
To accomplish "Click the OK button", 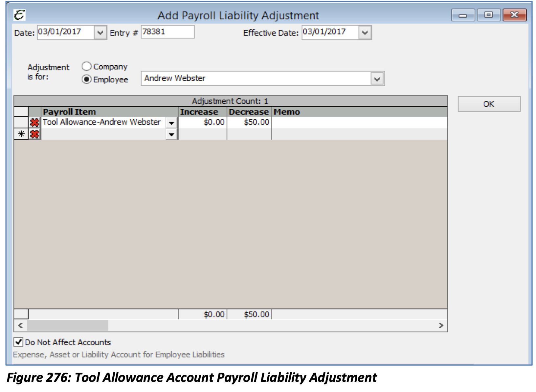I will click(x=489, y=103).
